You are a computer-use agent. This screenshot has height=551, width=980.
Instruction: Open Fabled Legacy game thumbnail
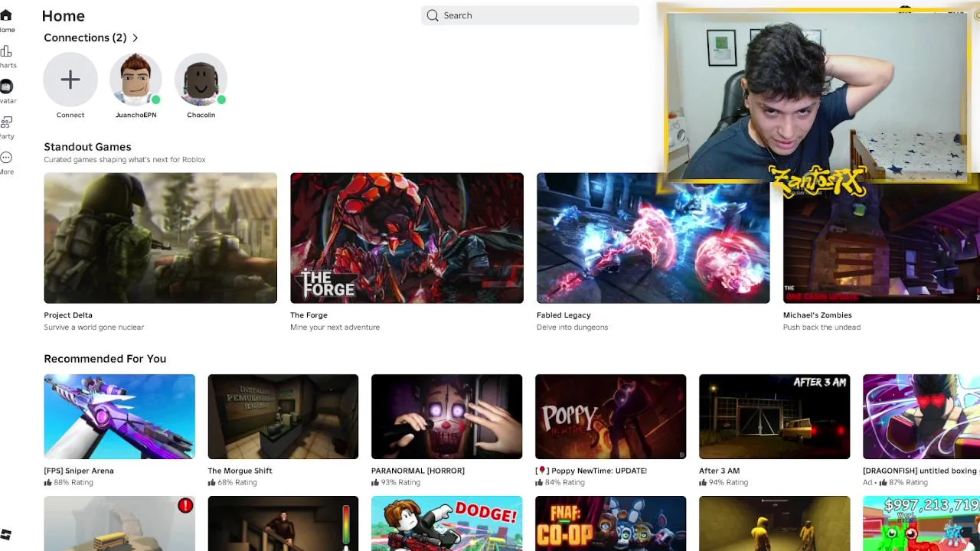[653, 238]
